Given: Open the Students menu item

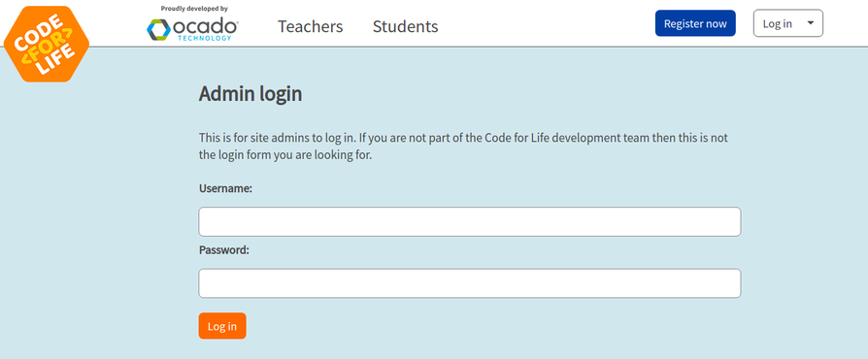Looking at the screenshot, I should pos(405,26).
